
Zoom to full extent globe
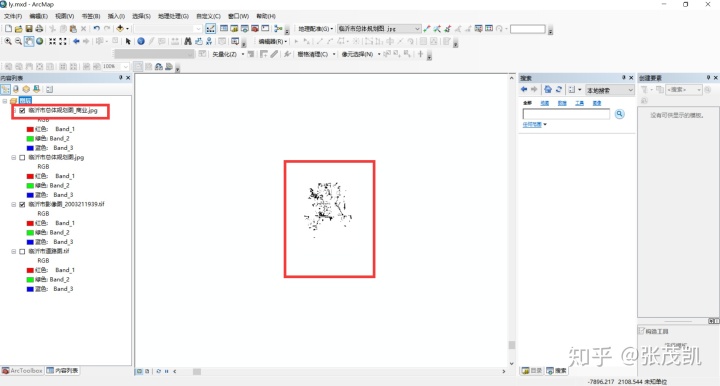[39, 41]
